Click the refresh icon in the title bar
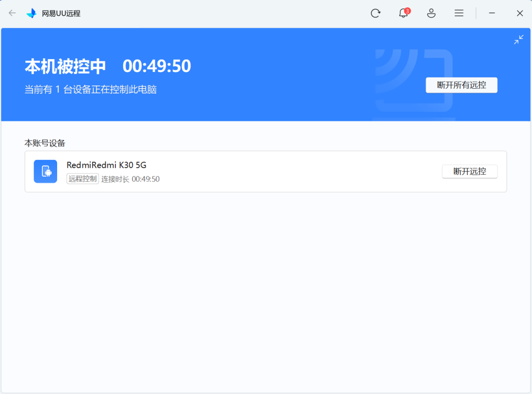Screen dimensions: 532x394 tap(375, 13)
